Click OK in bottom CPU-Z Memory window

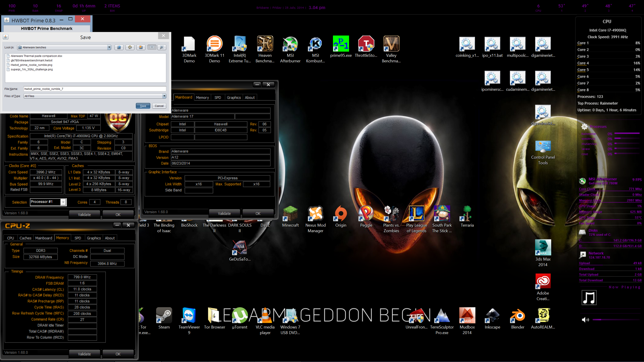tap(118, 354)
